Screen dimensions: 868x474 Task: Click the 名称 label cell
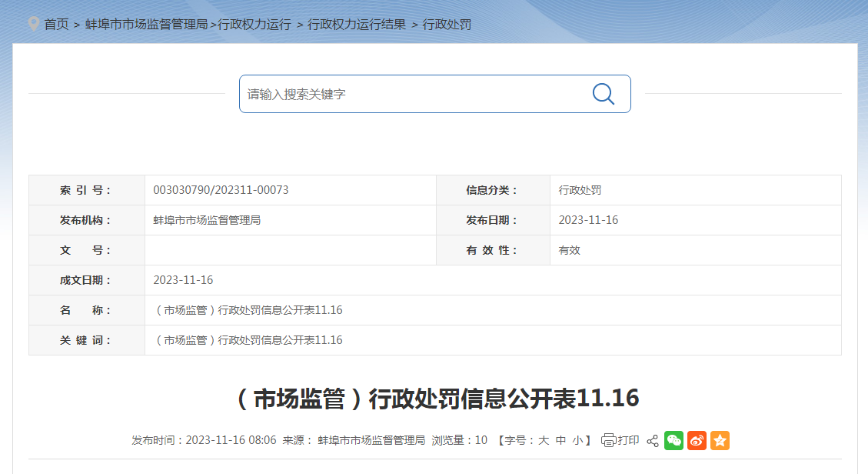tap(87, 310)
